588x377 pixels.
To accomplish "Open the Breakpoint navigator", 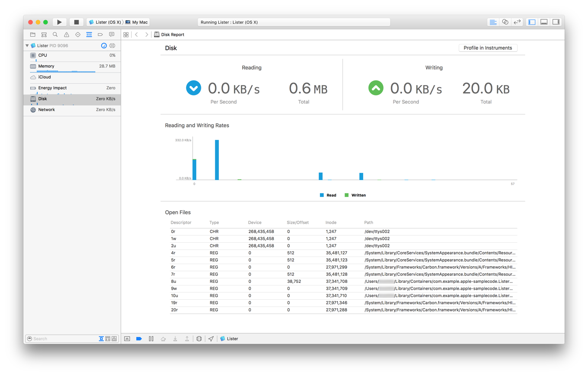I will [x=100, y=35].
